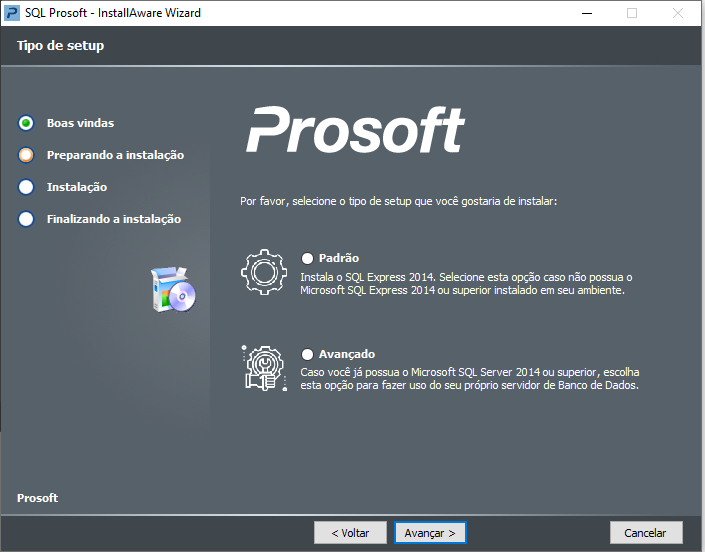The image size is (705, 552).
Task: Minimize the SQL Prosoft wizard window
Action: (587, 13)
